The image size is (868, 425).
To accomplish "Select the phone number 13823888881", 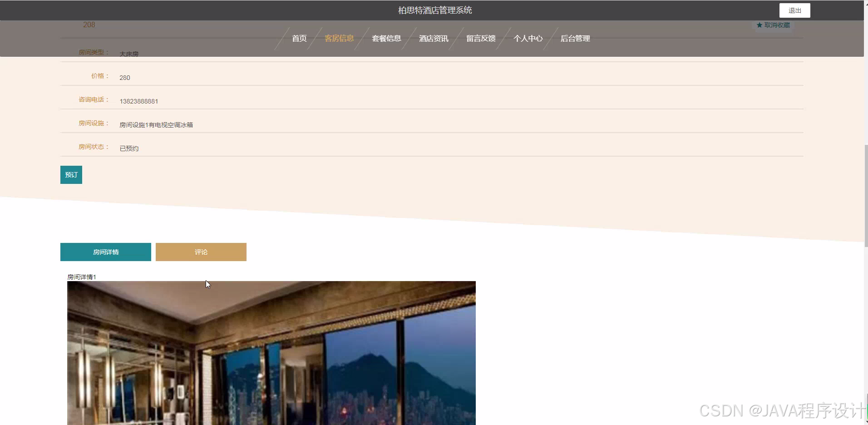I will point(139,101).
